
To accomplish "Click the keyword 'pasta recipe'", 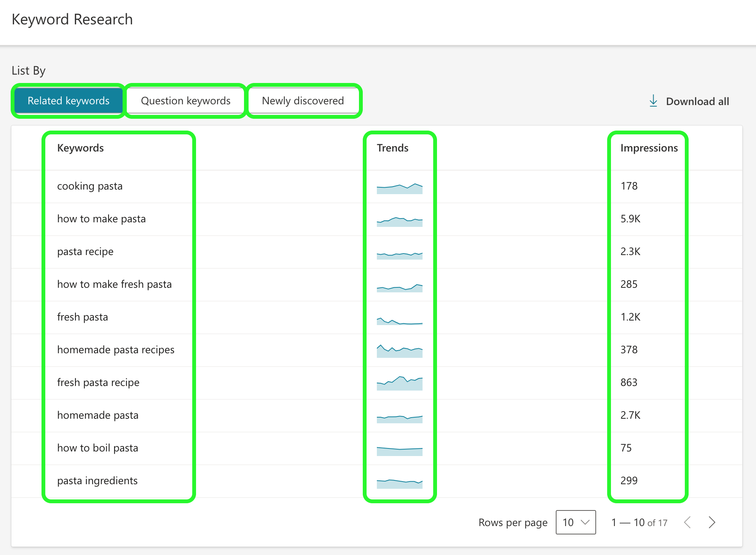I will tap(85, 252).
